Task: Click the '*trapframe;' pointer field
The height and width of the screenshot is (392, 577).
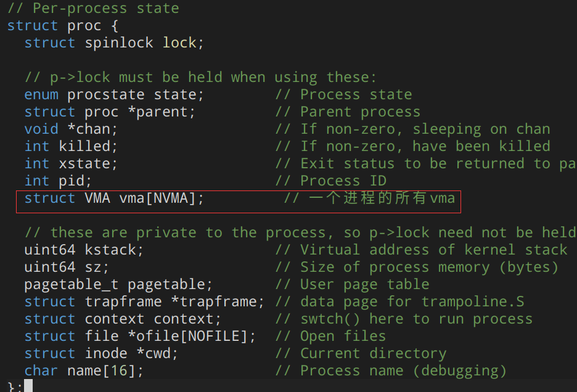Action: pos(221,302)
